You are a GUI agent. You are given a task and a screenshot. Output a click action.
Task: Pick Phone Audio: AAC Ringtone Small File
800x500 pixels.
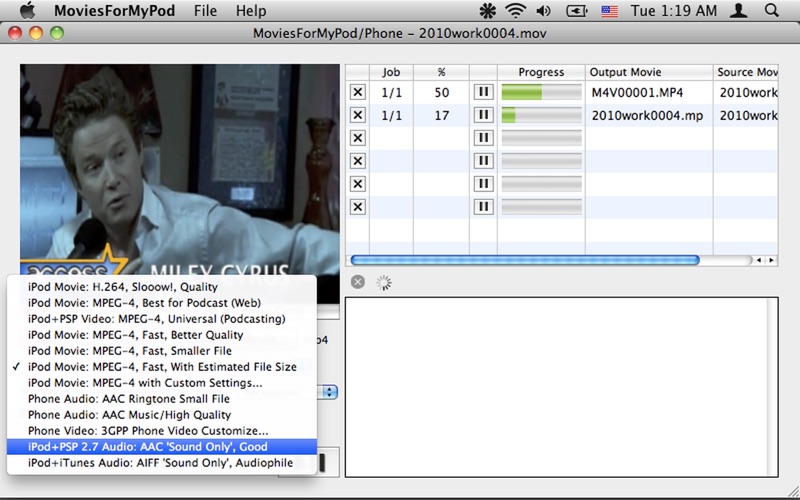tap(129, 399)
